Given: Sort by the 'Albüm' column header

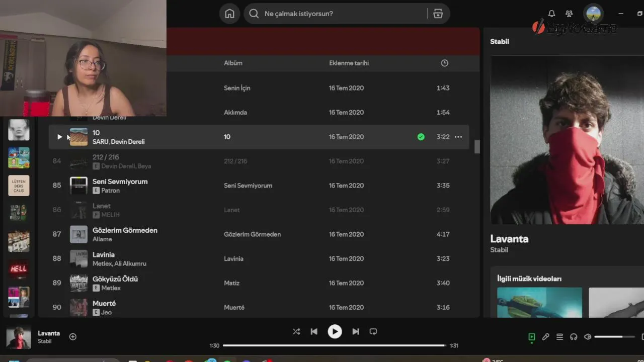Looking at the screenshot, I should point(233,63).
